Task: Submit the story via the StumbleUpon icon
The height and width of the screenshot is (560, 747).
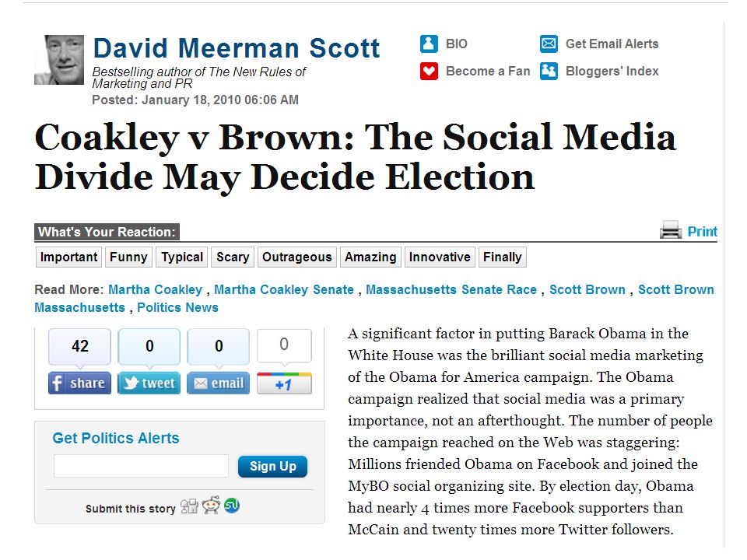Action: 232,506
